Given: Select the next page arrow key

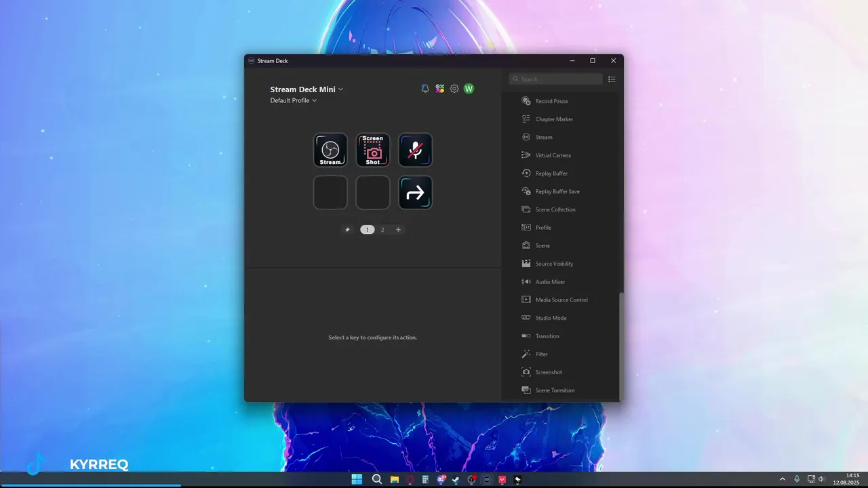Looking at the screenshot, I should coord(415,192).
